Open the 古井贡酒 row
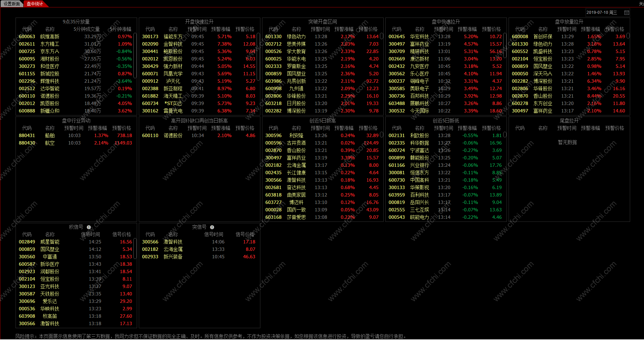The image size is (644, 340). coord(322,143)
